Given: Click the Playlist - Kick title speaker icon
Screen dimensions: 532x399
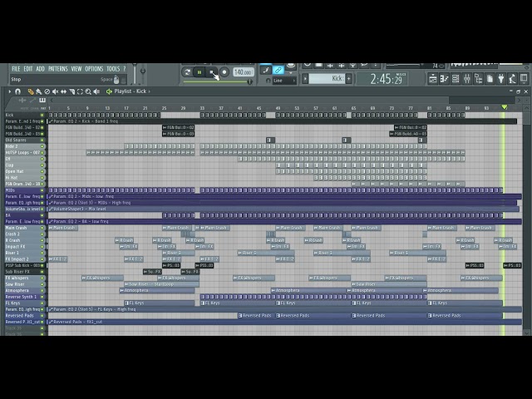Looking at the screenshot, I should point(109,91).
